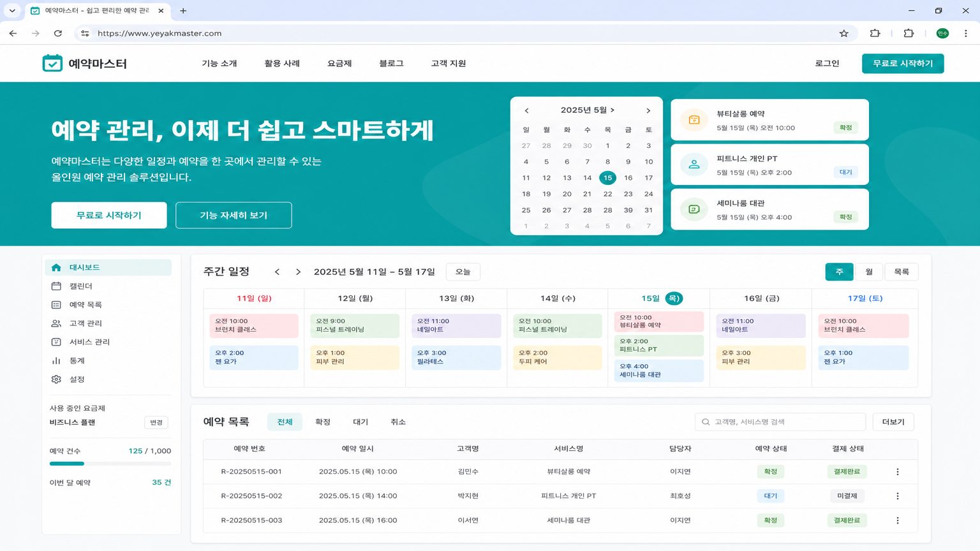Screen dimensions: 980x551
Task: Click the 설정 gear icon
Action: pyautogui.click(x=56, y=379)
